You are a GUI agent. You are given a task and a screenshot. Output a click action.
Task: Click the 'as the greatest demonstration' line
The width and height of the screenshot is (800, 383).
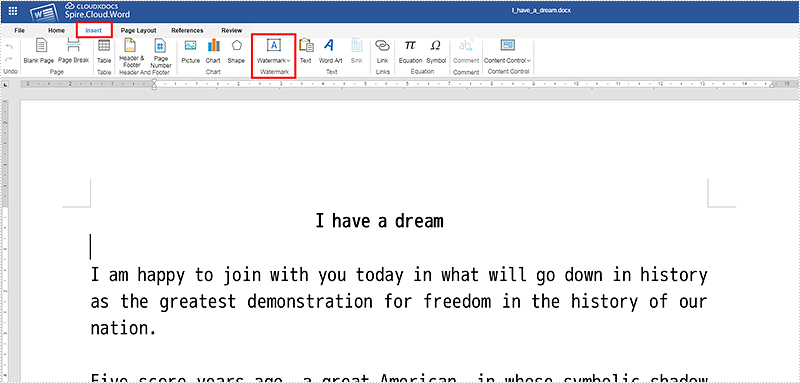click(399, 302)
